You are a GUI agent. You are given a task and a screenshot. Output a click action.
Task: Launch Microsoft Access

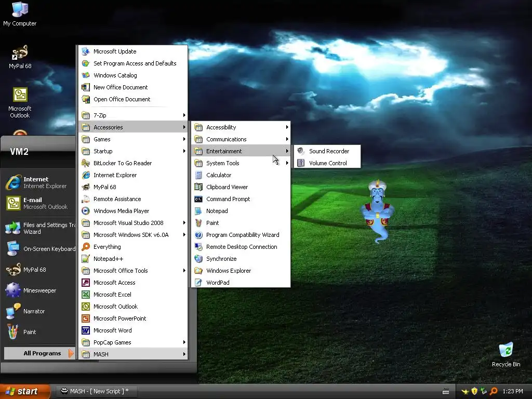[133, 283]
